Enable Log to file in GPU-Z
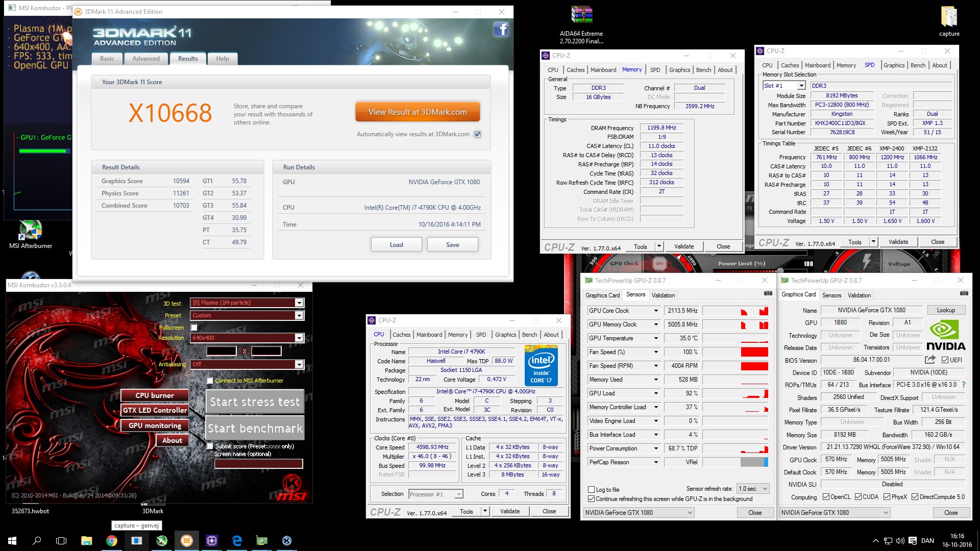980x551 pixels. 591,489
